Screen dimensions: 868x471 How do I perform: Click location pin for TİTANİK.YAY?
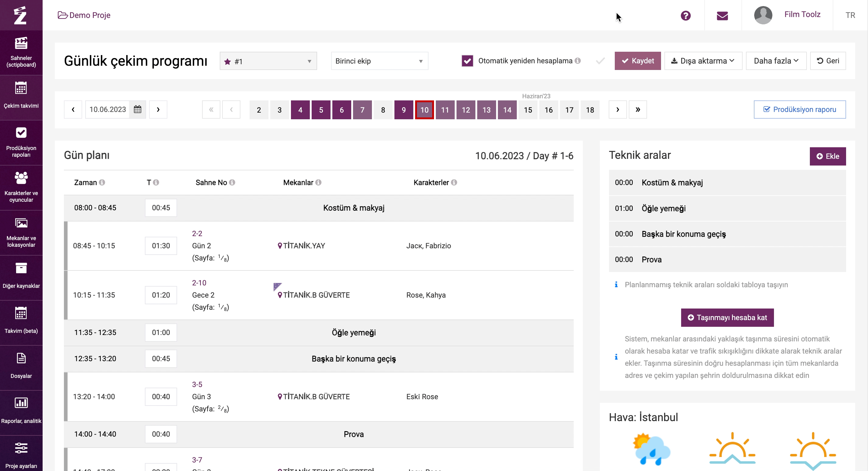pyautogui.click(x=280, y=246)
